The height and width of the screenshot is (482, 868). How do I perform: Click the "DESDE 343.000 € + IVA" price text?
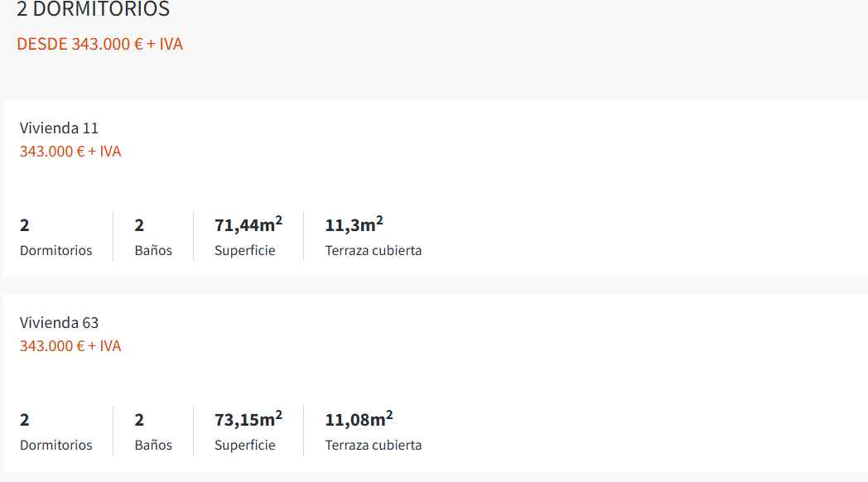[99, 44]
